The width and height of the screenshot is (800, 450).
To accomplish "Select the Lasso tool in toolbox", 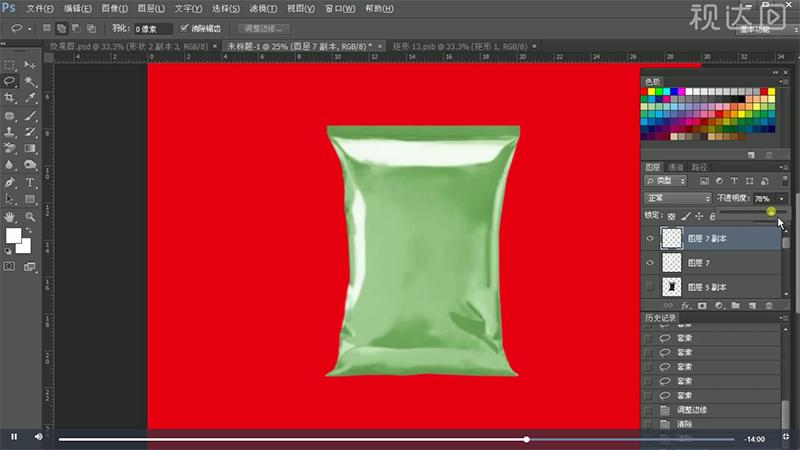I will (x=10, y=81).
